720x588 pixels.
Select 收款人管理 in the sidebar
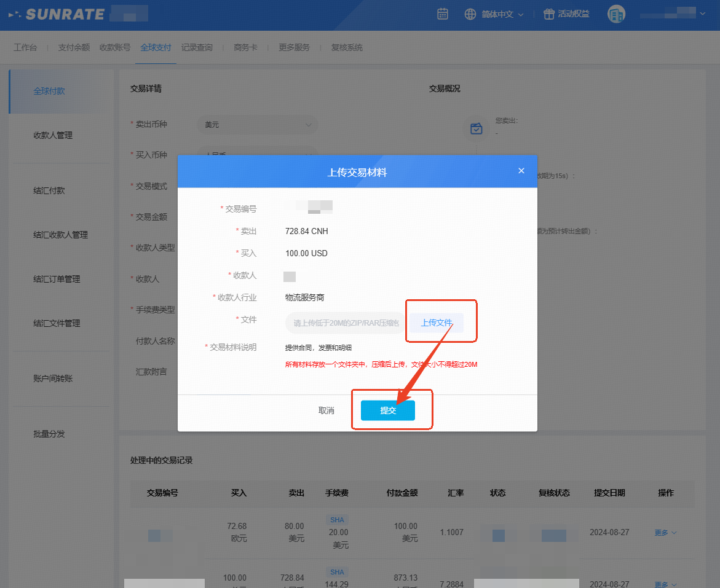pyautogui.click(x=53, y=135)
